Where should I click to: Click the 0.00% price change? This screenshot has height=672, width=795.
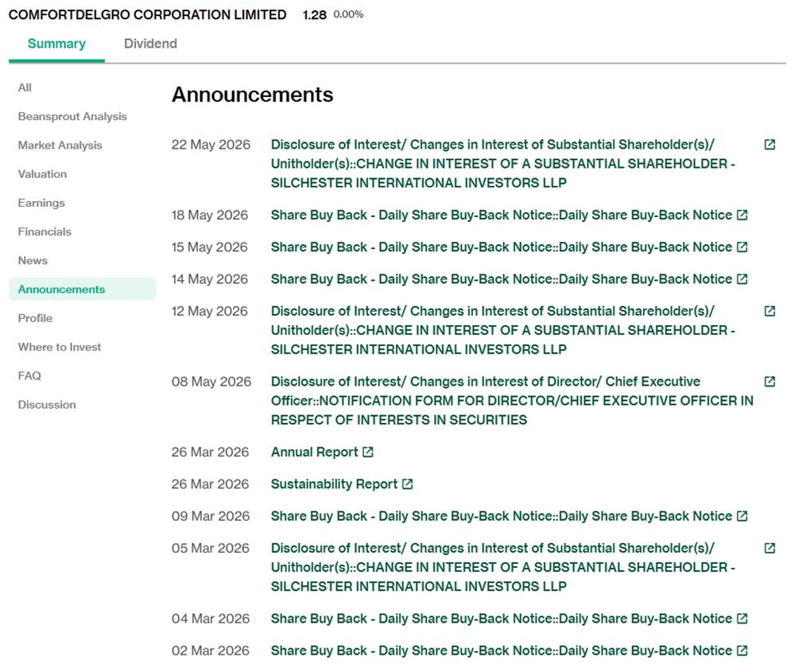point(348,14)
